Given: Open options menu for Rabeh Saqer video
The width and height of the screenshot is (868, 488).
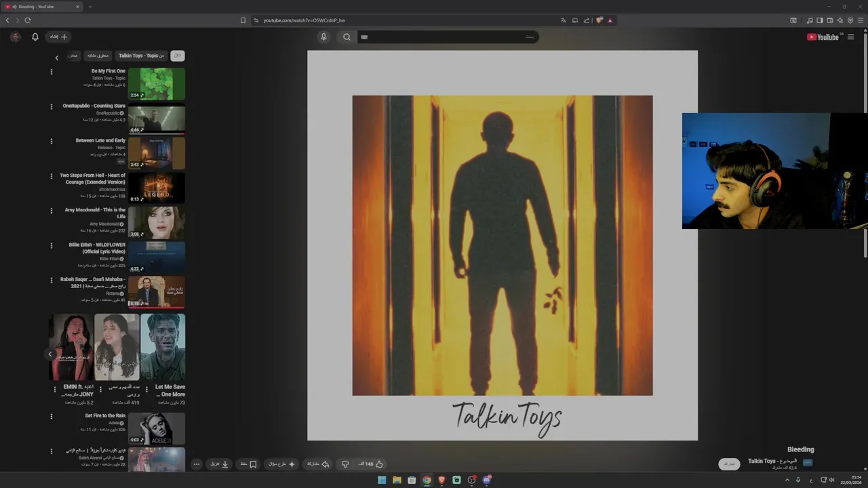Looking at the screenshot, I should 52,280.
